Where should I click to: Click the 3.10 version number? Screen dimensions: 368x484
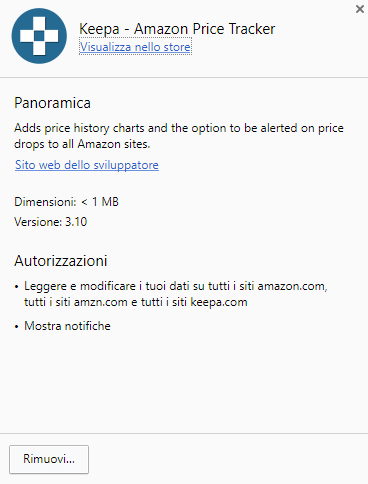[76, 222]
